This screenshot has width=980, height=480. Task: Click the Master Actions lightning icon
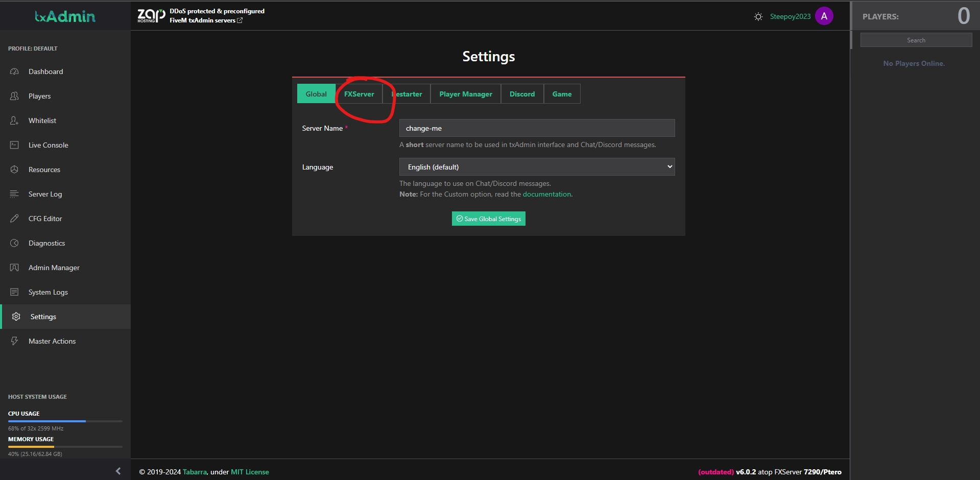pyautogui.click(x=14, y=341)
